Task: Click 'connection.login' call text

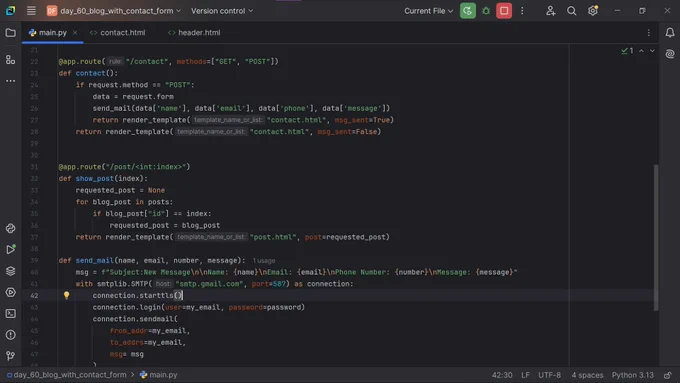Action: click(127, 307)
